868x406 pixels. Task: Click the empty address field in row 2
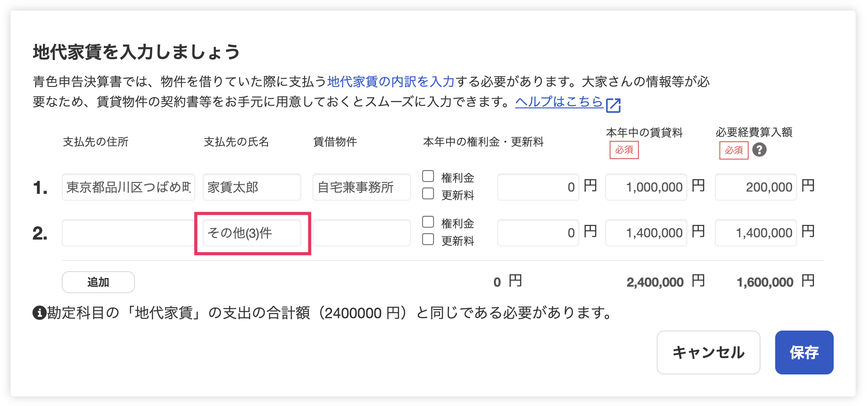click(x=129, y=233)
